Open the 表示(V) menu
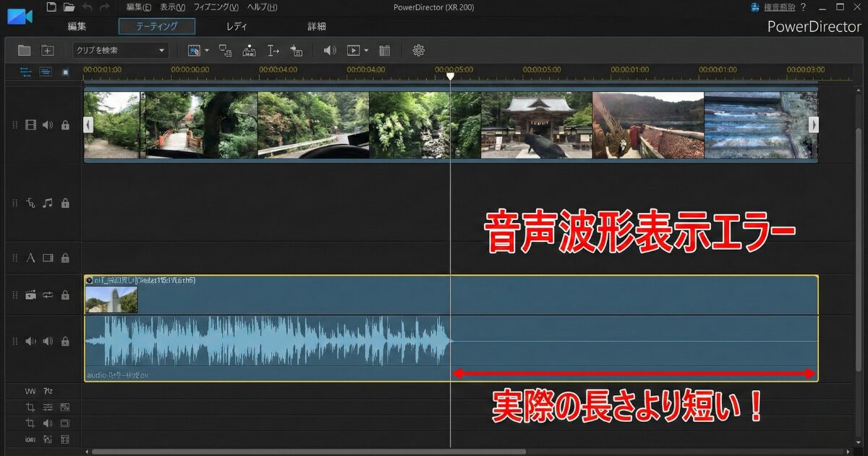This screenshot has width=868, height=456. [172, 7]
